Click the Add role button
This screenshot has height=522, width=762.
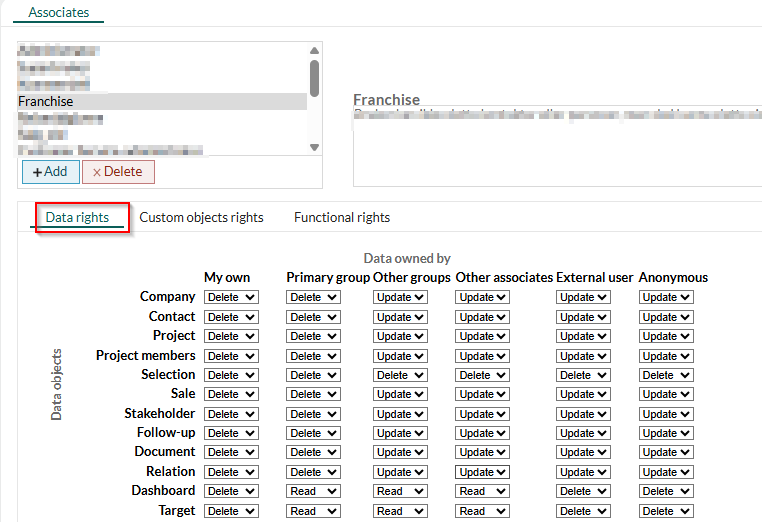(50, 172)
